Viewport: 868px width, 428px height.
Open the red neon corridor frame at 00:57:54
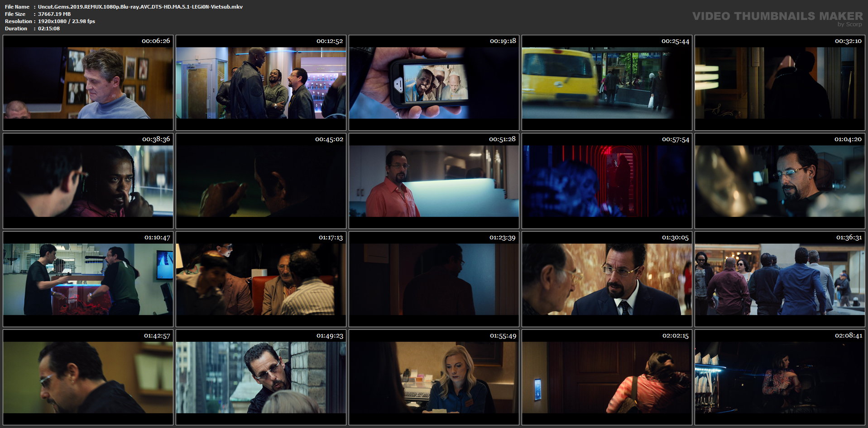click(607, 181)
